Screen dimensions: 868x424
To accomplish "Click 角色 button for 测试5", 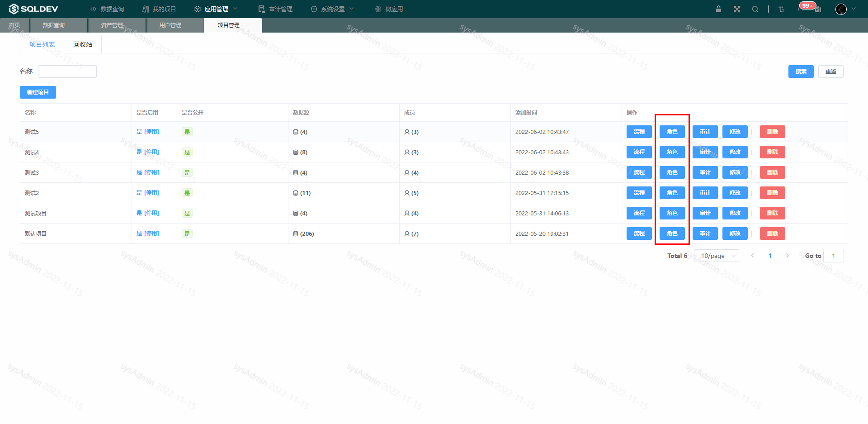I will (x=672, y=132).
